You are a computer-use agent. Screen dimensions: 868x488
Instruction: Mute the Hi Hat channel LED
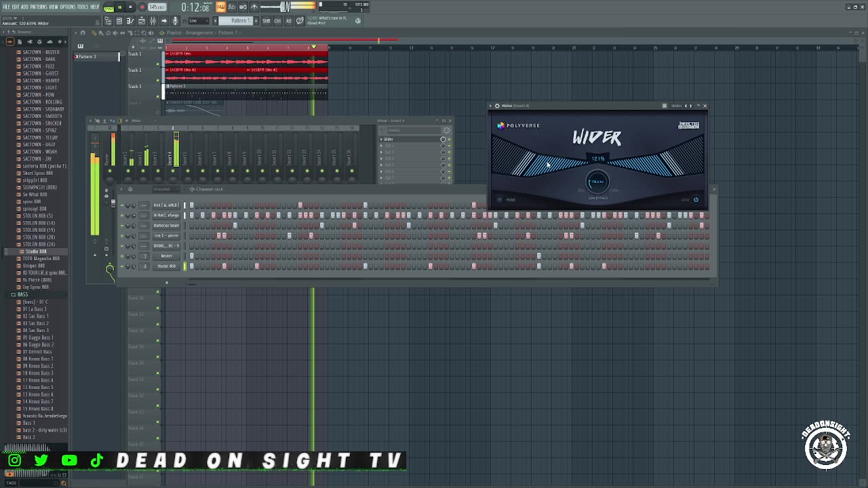[x=122, y=216]
